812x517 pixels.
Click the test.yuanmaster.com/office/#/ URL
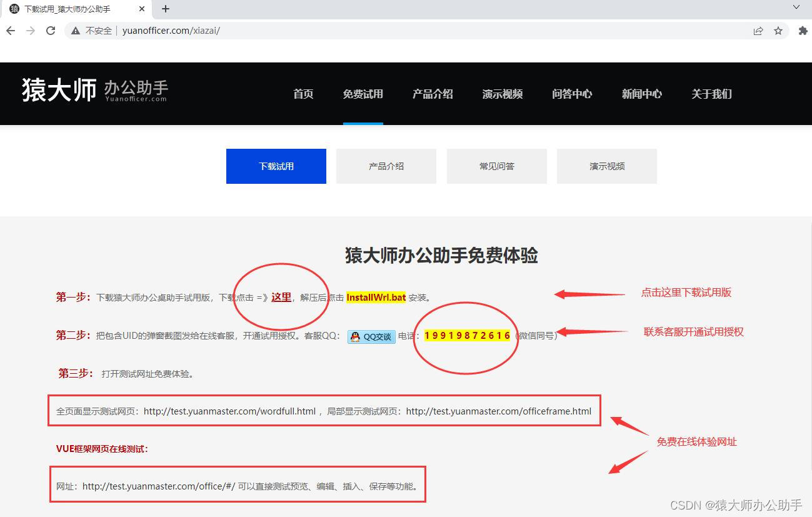pyautogui.click(x=159, y=486)
